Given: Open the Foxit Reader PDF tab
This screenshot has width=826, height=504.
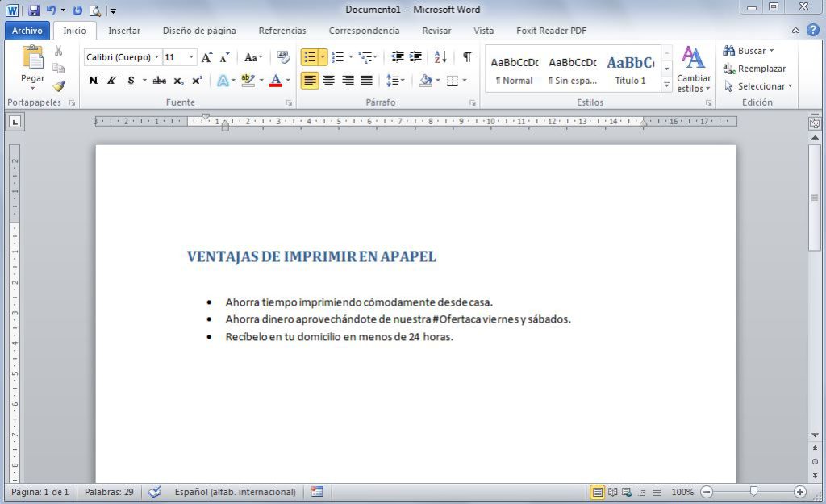Looking at the screenshot, I should click(x=549, y=30).
